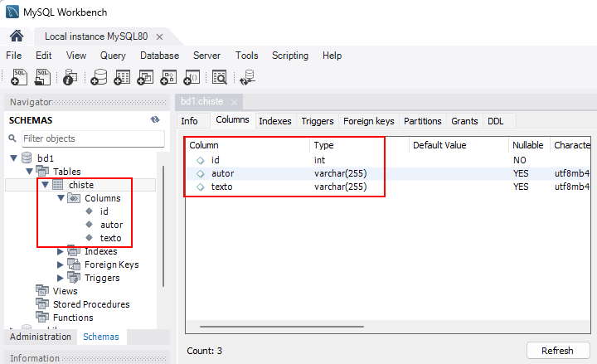Switch to the Indexes tab
Screen dimensions: 597x364
point(275,121)
